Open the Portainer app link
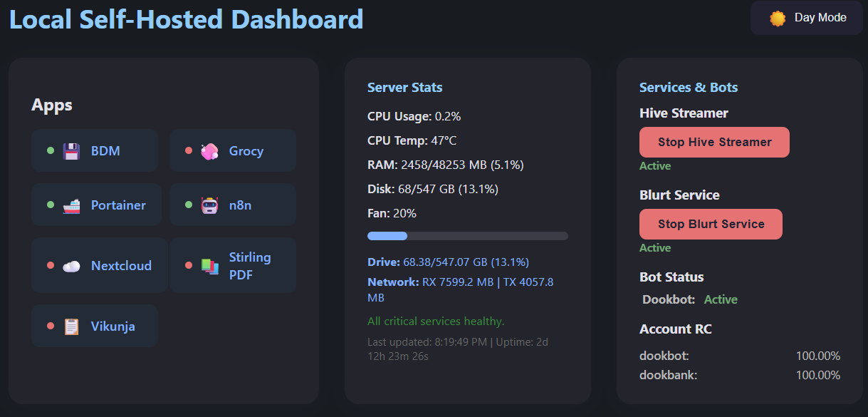The image size is (868, 417). click(118, 205)
